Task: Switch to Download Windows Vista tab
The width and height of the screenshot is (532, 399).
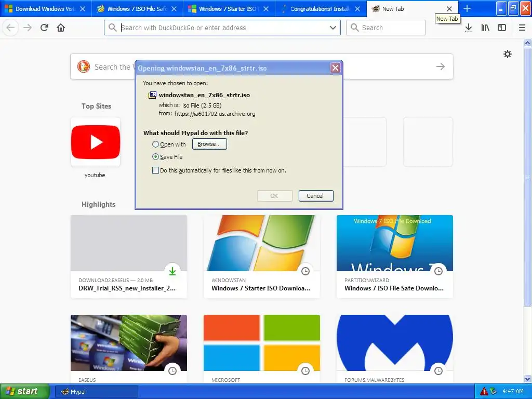Action: pos(46,9)
